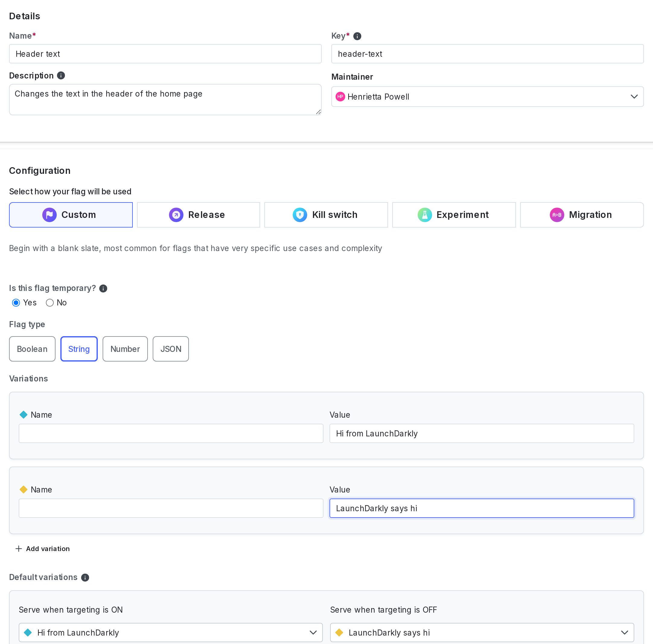Viewport: 653px width, 644px height.
Task: Click the HP maintainer avatar
Action: point(340,97)
